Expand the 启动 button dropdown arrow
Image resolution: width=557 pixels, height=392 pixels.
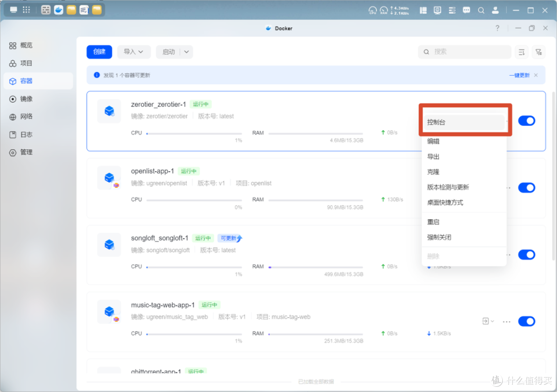187,52
